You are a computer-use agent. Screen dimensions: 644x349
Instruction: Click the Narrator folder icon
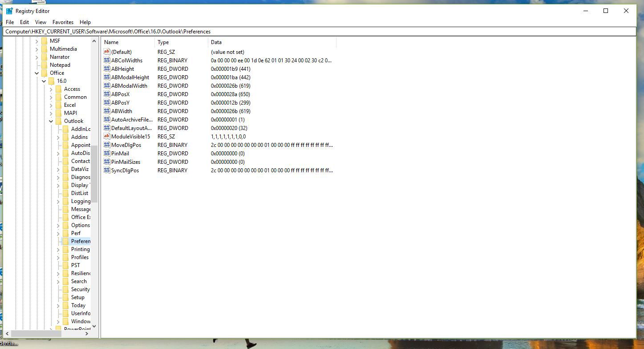pos(44,57)
